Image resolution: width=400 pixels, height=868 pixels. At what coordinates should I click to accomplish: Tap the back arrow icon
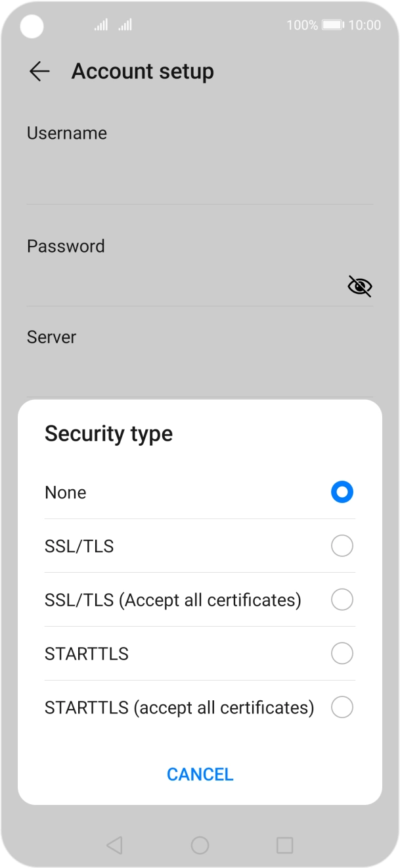click(39, 72)
